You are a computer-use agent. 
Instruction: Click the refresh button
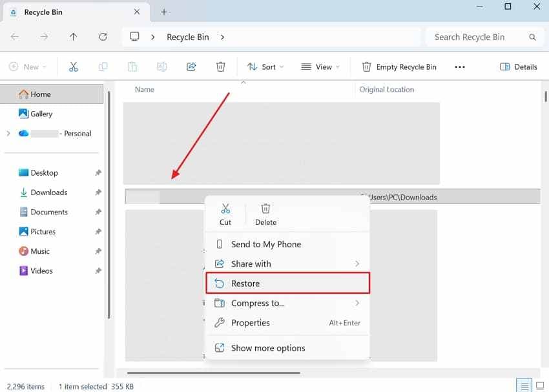(103, 37)
